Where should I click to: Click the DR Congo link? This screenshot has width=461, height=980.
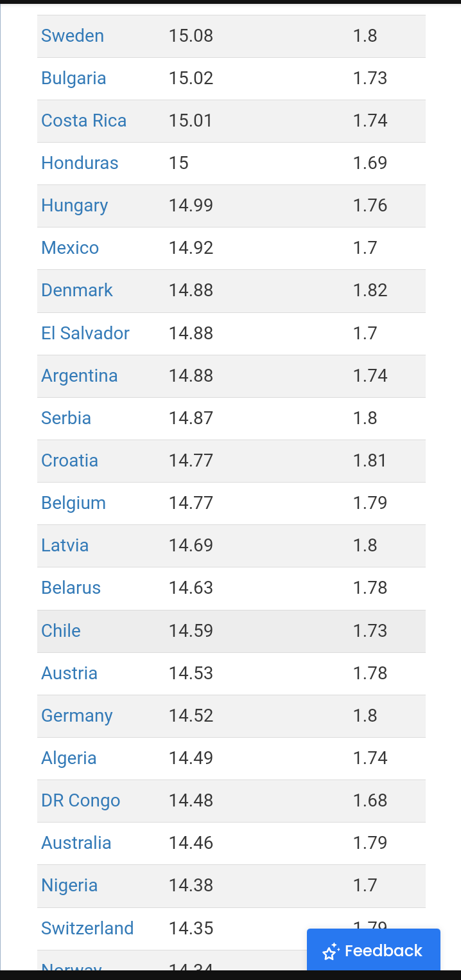[81, 801]
